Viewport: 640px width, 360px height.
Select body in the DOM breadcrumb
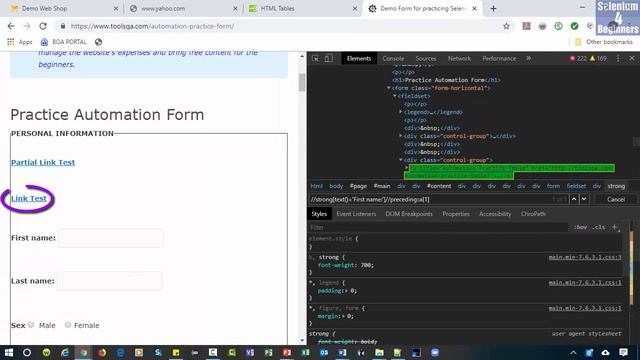click(336, 186)
